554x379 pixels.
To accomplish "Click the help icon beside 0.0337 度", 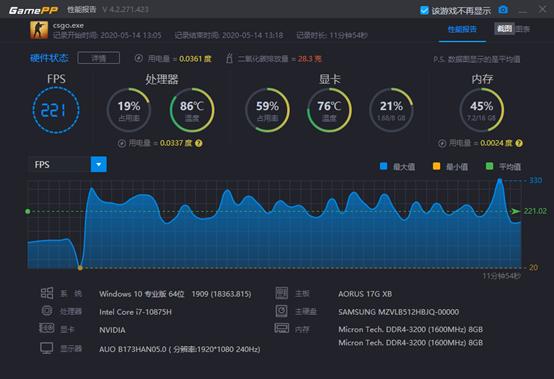I will click(x=199, y=143).
